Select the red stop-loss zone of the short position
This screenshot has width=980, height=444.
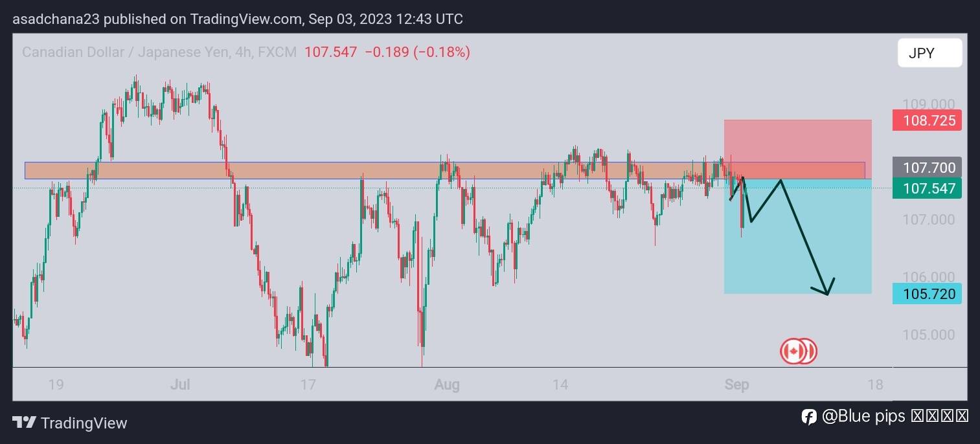(797, 140)
